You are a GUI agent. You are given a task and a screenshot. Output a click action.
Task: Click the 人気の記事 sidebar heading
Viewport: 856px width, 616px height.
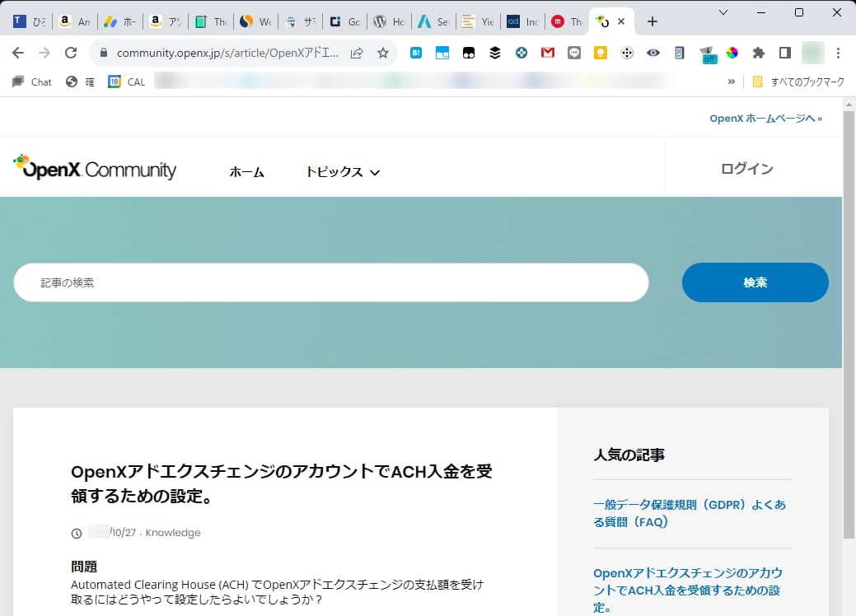(x=629, y=455)
